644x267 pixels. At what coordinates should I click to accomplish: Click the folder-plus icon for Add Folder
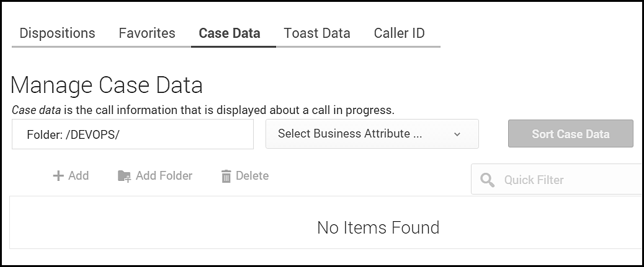[125, 177]
